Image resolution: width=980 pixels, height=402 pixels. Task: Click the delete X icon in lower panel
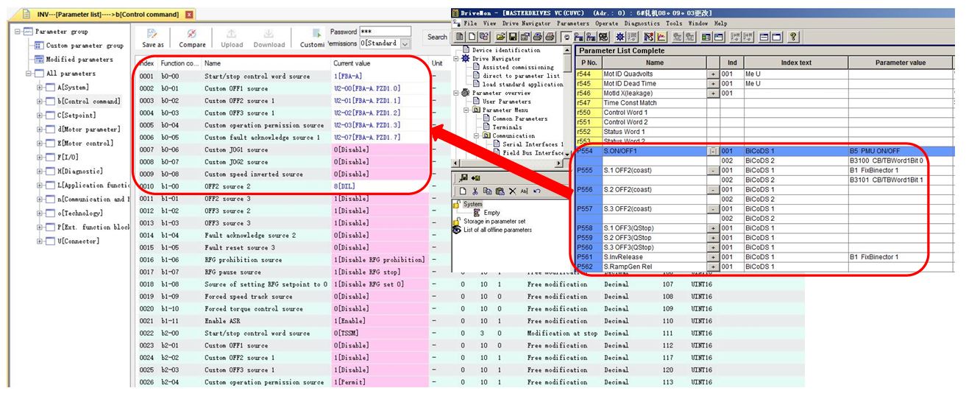click(511, 191)
